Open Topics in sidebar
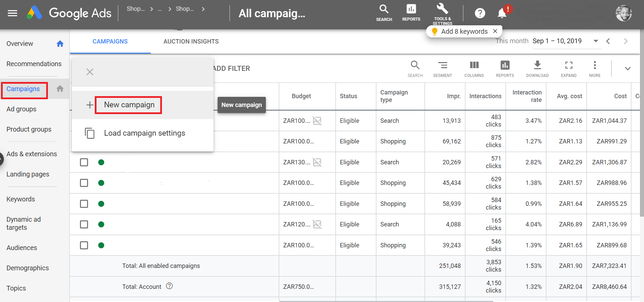 click(x=16, y=288)
